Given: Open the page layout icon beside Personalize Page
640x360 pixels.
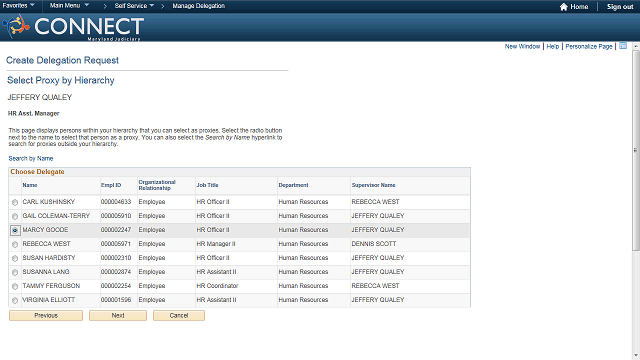Looking at the screenshot, I should tap(623, 46).
